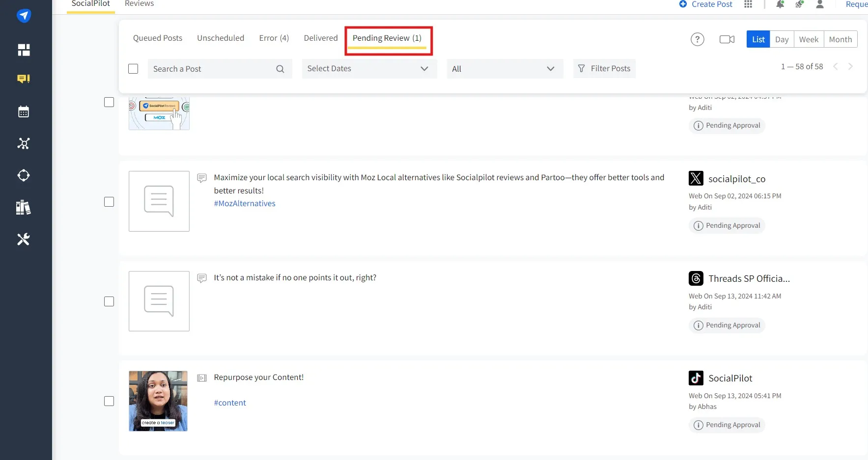
Task: Switch to Month view
Action: [840, 39]
